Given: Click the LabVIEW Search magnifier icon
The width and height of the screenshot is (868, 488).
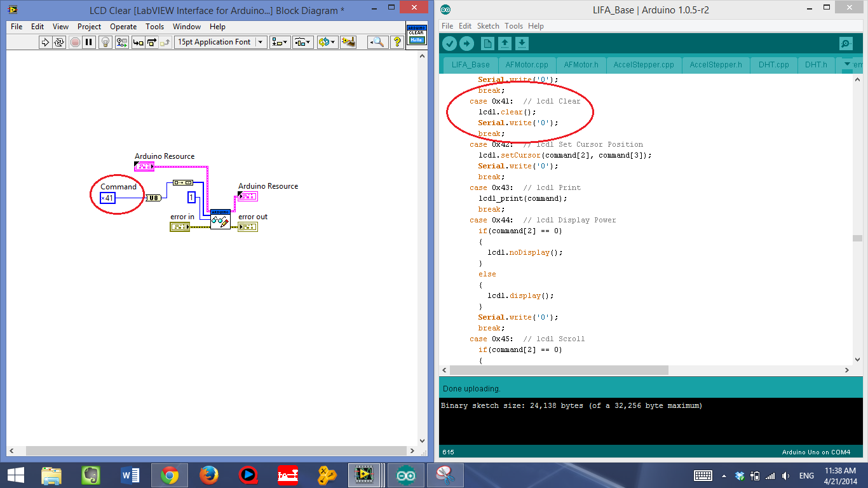Looking at the screenshot, I should point(378,42).
